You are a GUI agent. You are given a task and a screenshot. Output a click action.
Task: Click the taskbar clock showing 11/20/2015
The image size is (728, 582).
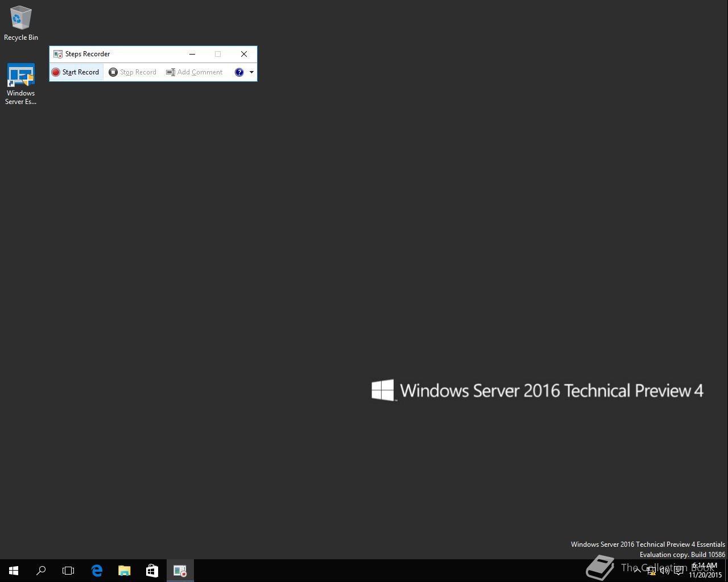click(x=705, y=571)
